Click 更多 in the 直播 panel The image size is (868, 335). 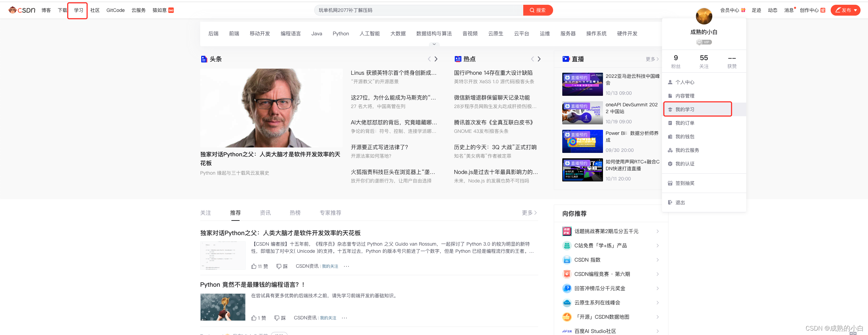(x=652, y=59)
